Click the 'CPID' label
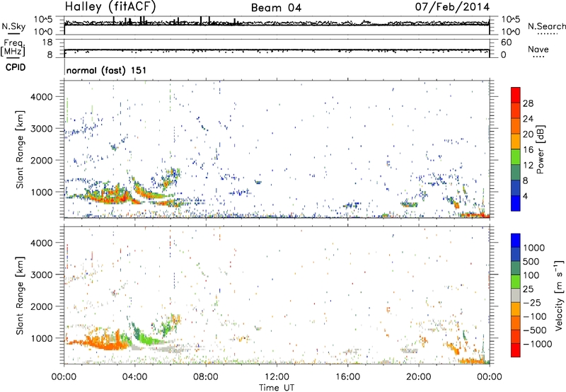 tap(16, 67)
